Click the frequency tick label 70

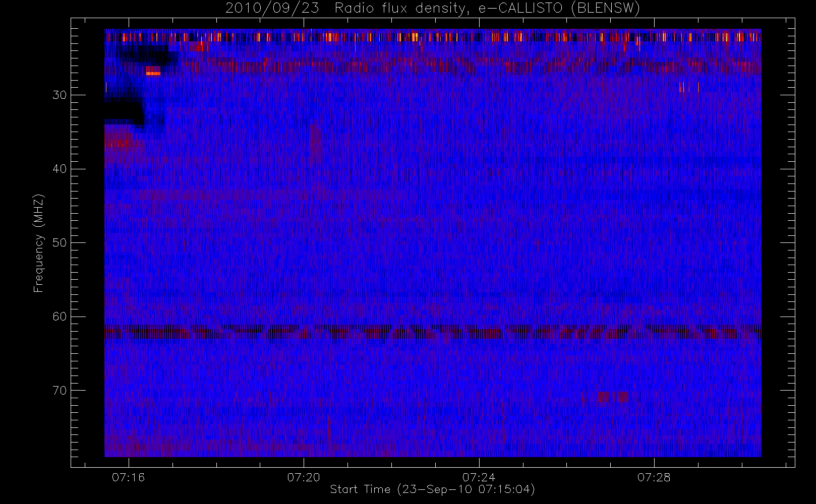click(60, 391)
